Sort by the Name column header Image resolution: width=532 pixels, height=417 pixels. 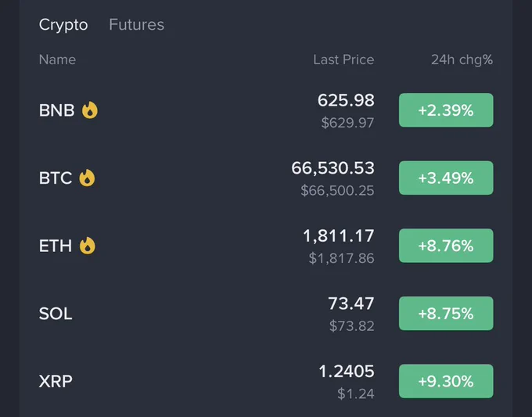point(57,59)
